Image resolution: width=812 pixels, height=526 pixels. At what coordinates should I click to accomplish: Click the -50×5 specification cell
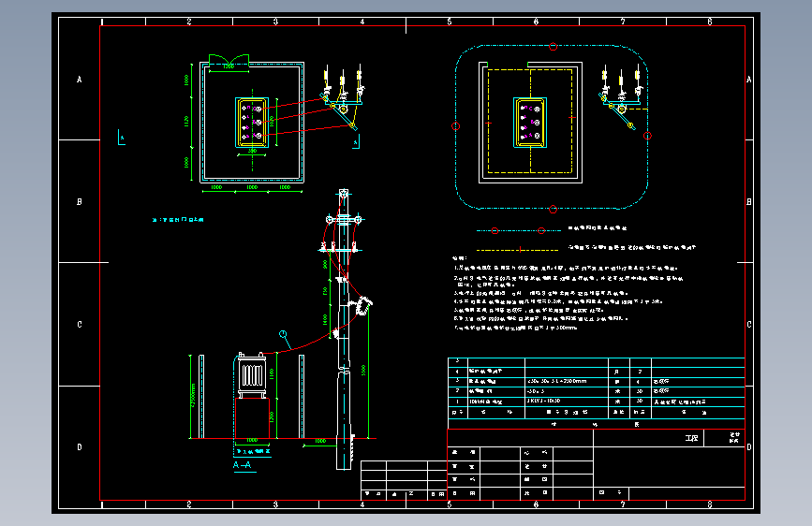(x=566, y=391)
